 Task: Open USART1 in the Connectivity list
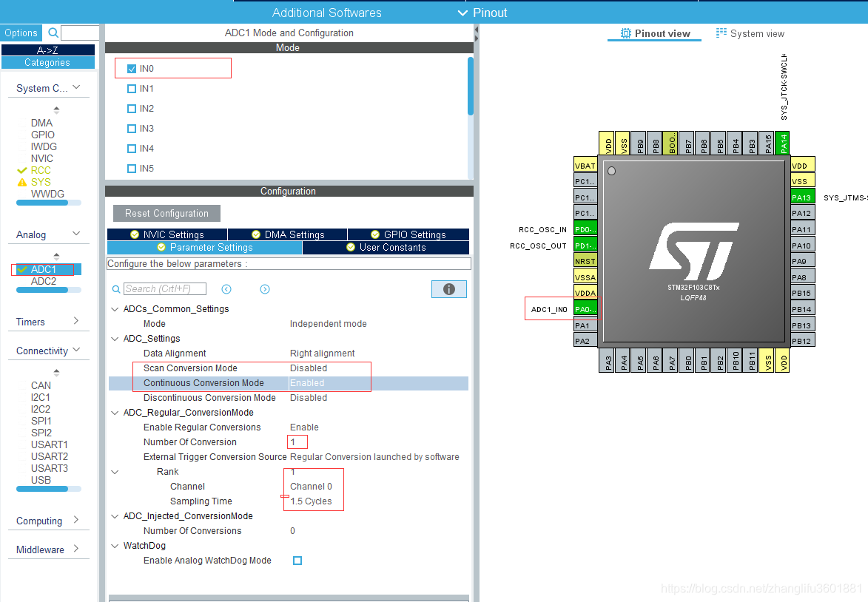[x=50, y=444]
